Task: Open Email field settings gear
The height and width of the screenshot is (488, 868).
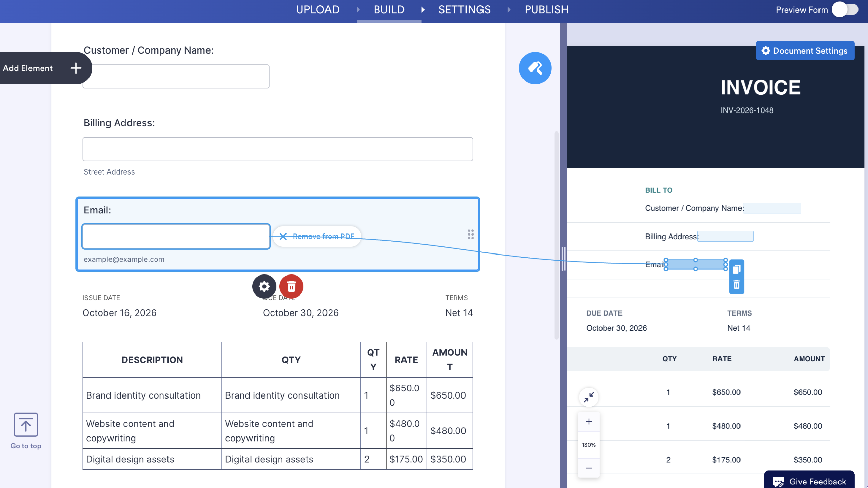Action: click(264, 286)
